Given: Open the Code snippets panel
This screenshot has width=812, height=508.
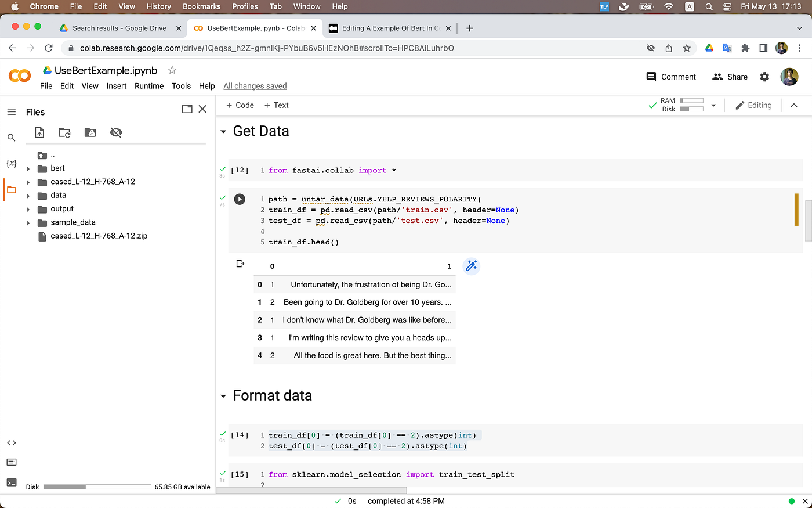Looking at the screenshot, I should tap(11, 442).
